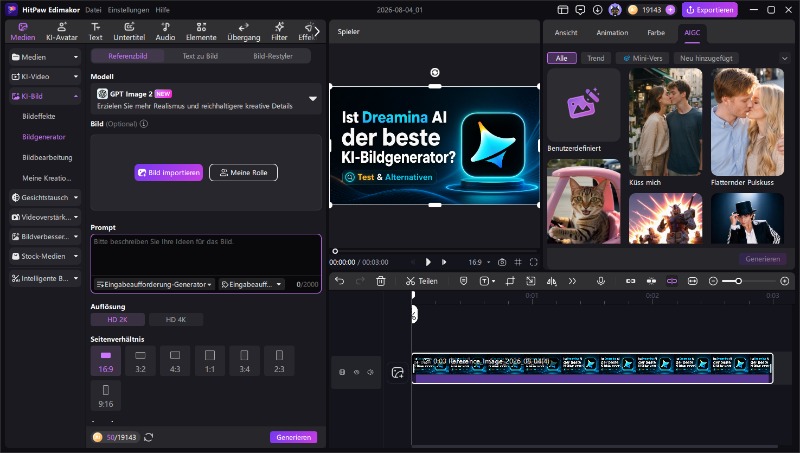Choose the 16:9 aspect ratio
800x453 pixels.
pyautogui.click(x=106, y=361)
